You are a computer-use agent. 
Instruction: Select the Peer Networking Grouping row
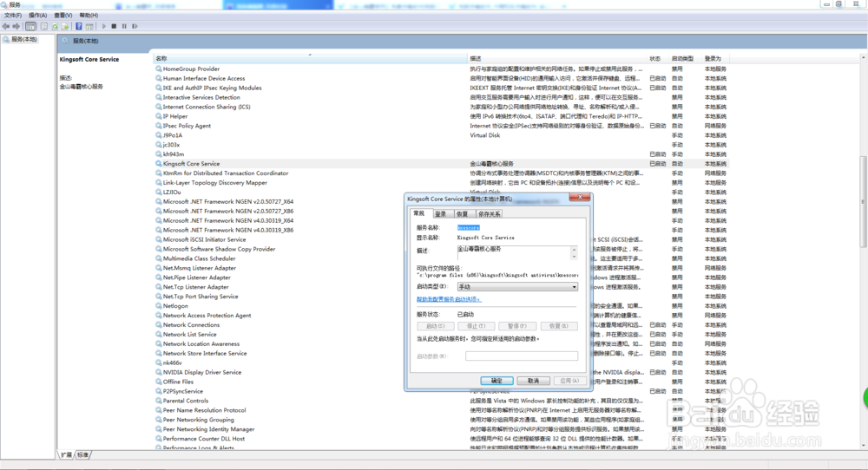click(x=441, y=420)
